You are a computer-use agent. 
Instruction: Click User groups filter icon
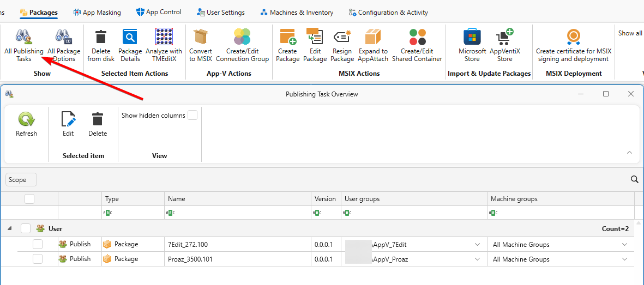coord(347,213)
